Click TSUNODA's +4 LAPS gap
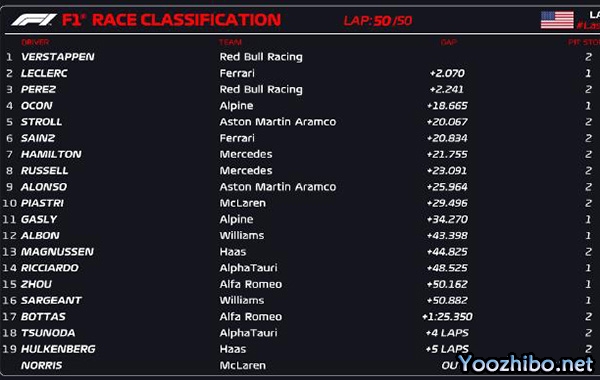 (447, 333)
